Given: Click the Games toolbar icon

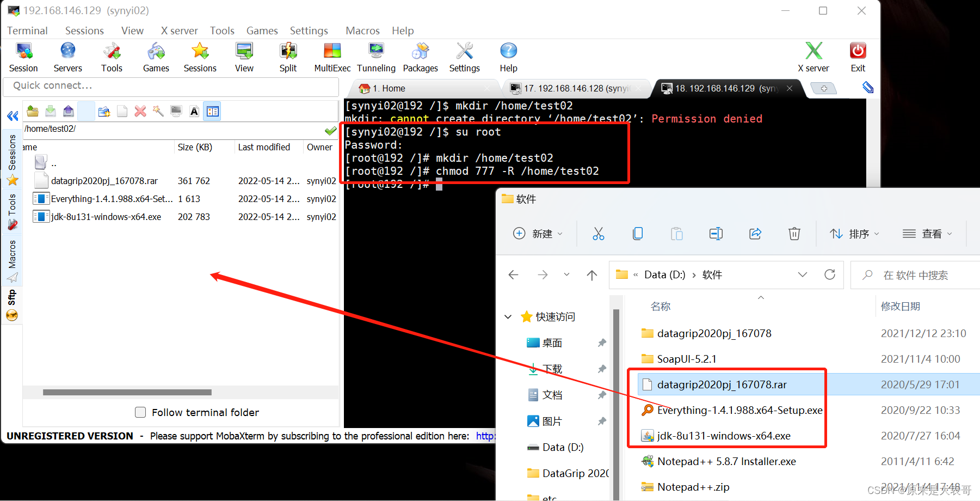Looking at the screenshot, I should pyautogui.click(x=156, y=57).
